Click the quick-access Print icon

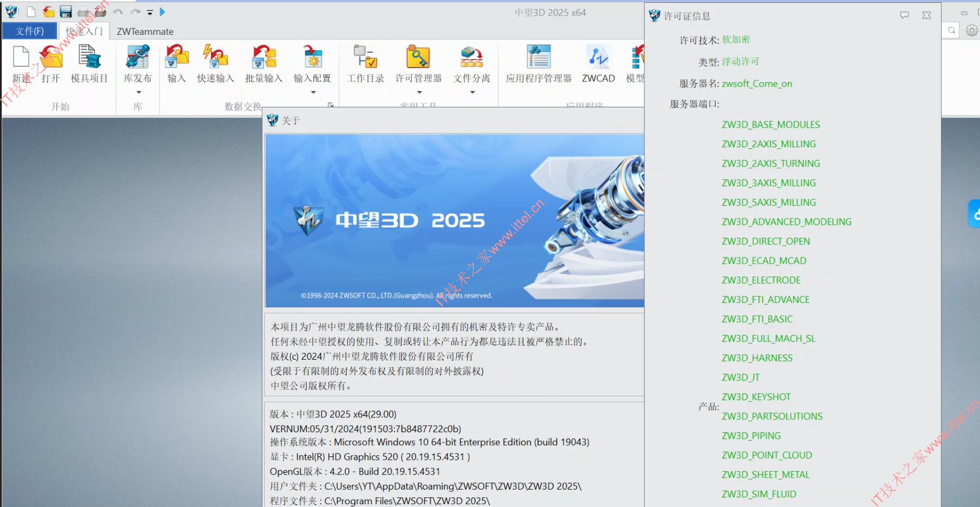click(83, 12)
